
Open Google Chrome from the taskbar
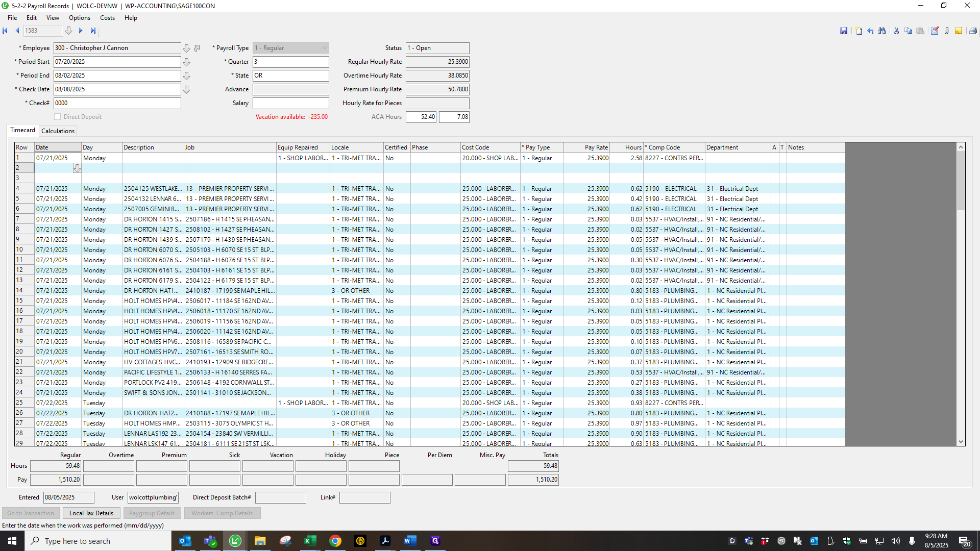coord(335,541)
